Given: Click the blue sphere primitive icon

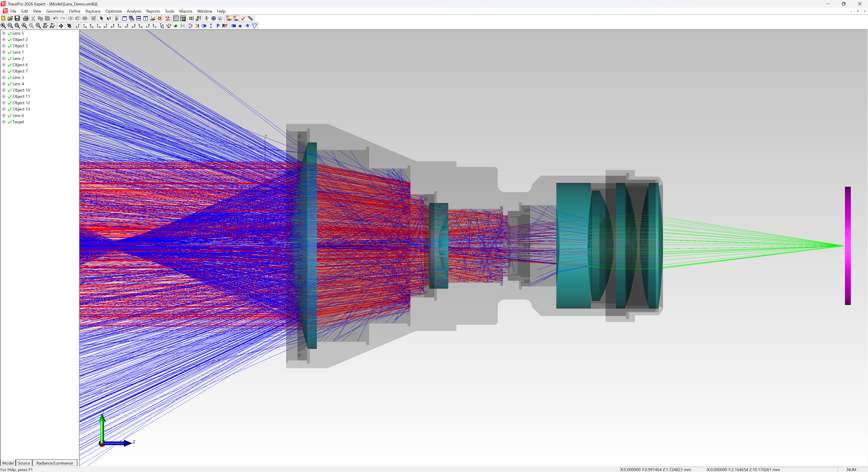Looking at the screenshot, I should click(x=247, y=26).
